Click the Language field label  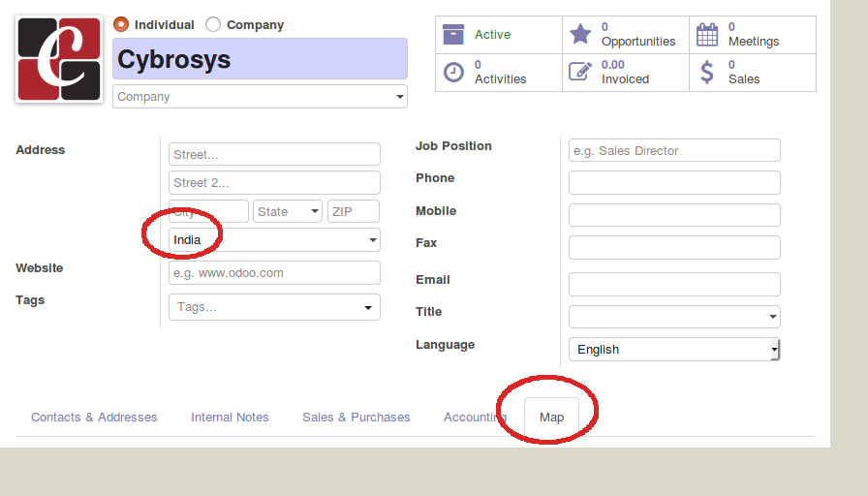(x=445, y=345)
